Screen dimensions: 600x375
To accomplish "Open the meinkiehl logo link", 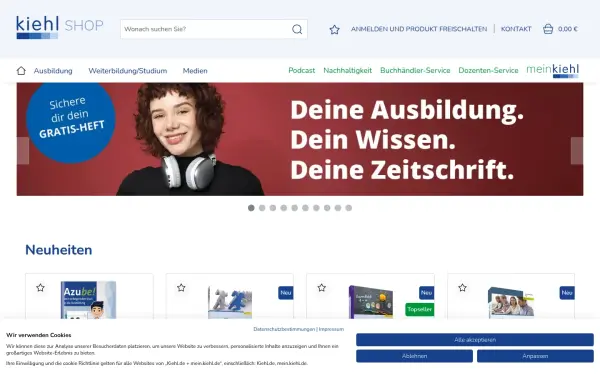I will (553, 70).
